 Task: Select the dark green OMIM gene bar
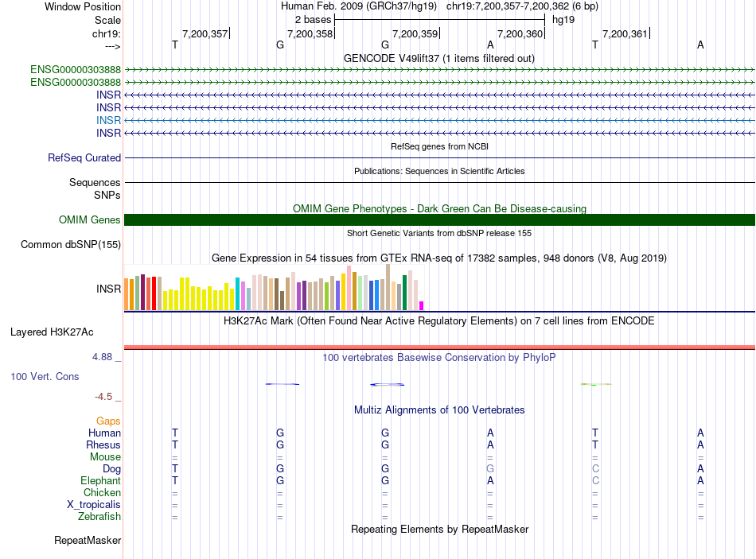[x=439, y=219]
